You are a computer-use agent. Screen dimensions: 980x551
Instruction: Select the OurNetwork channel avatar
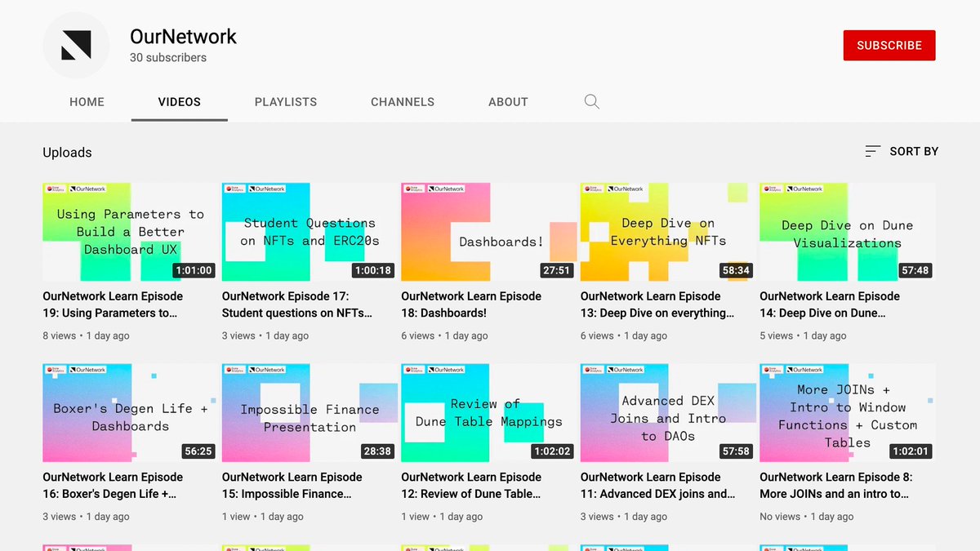(x=76, y=46)
